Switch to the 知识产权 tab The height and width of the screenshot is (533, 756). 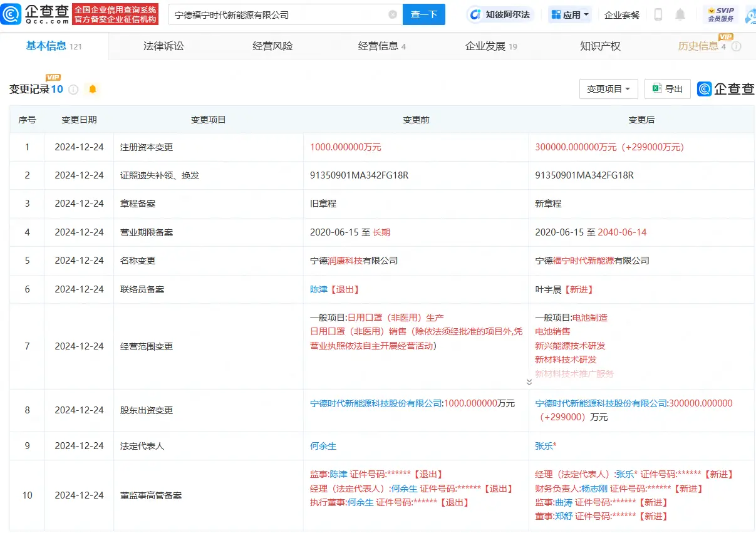(x=600, y=45)
